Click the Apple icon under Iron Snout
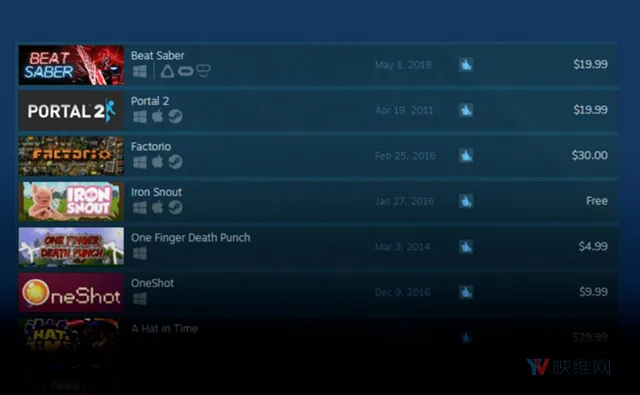Screen dimensions: 640x395 (158, 207)
